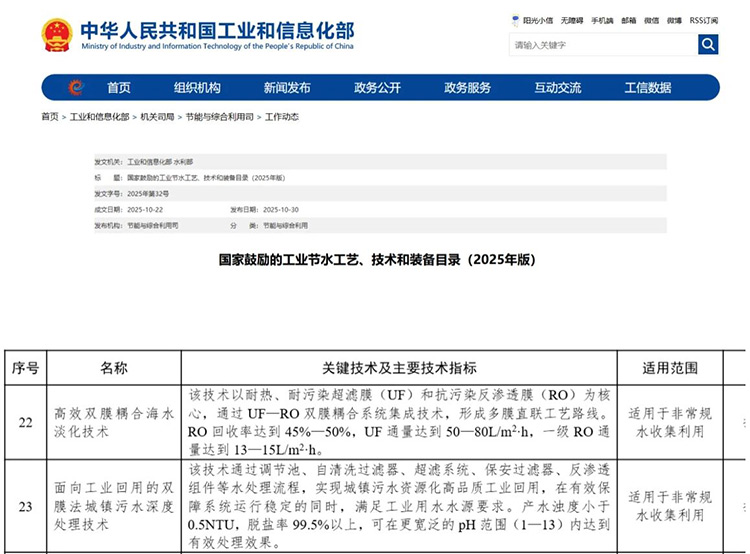Open 政务服务 from the navigation bar
This screenshot has height=554, width=750.
click(x=467, y=88)
